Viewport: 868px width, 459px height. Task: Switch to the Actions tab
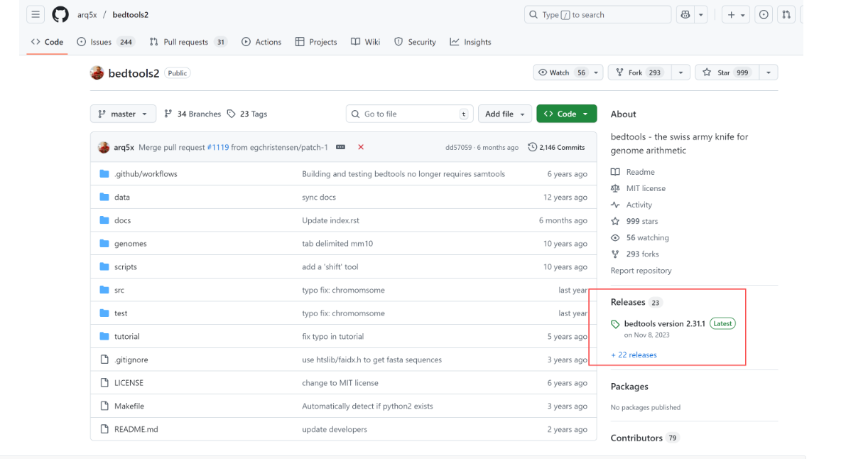point(261,42)
